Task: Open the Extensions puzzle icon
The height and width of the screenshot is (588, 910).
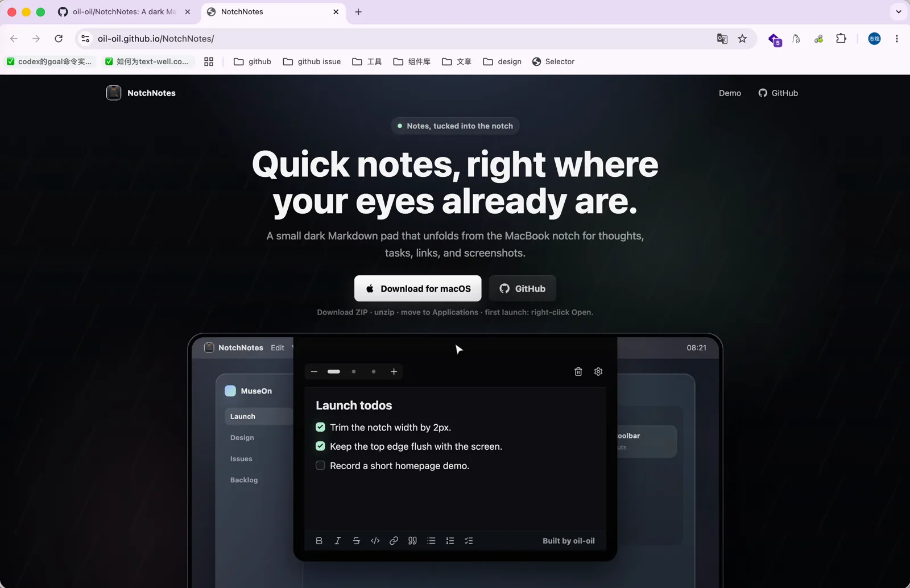Action: click(841, 39)
